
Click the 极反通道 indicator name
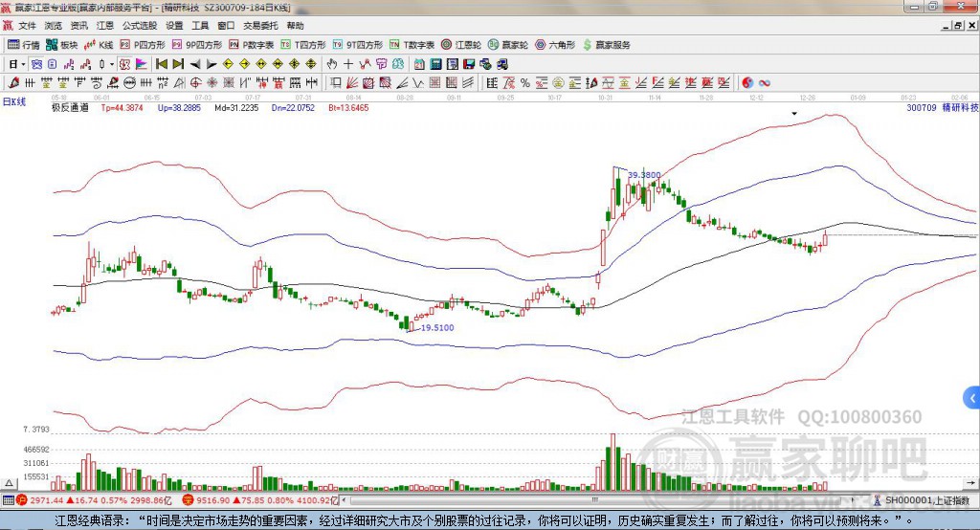[x=70, y=107]
